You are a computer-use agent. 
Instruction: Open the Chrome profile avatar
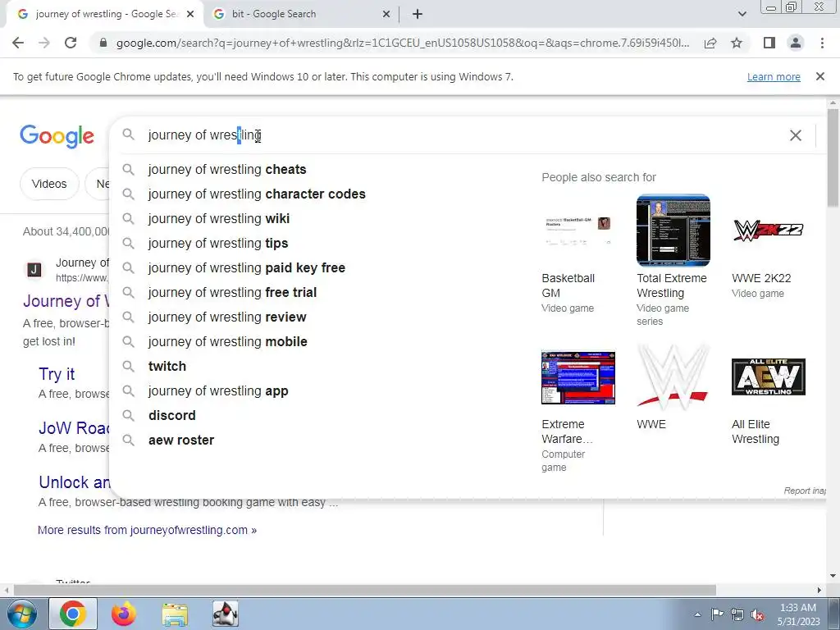tap(796, 43)
